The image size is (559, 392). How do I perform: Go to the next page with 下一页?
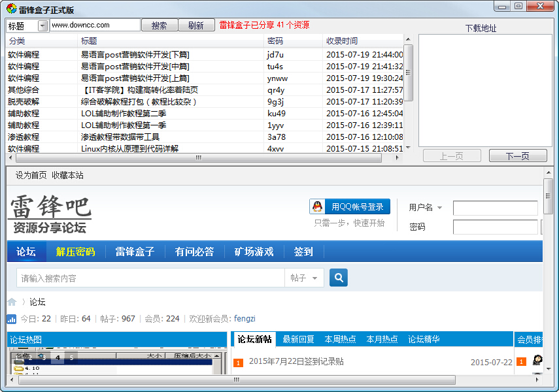tap(518, 155)
